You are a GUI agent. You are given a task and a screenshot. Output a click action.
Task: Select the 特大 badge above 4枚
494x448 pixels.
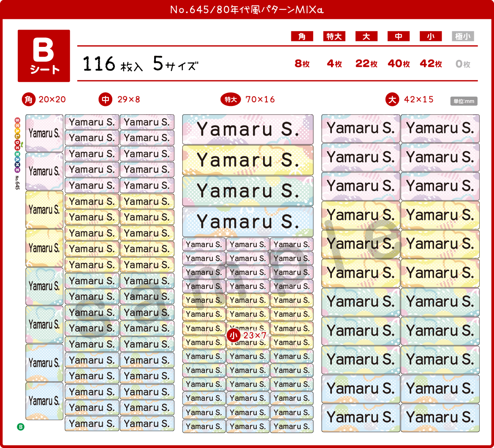tap(334, 36)
